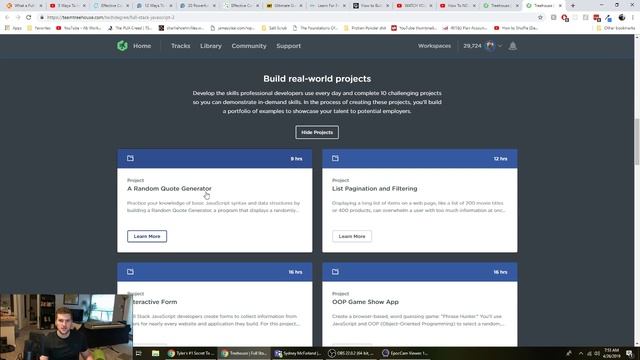The width and height of the screenshot is (640, 360).
Task: Click Learn More for List Pagination and Filtering
Action: (352, 236)
